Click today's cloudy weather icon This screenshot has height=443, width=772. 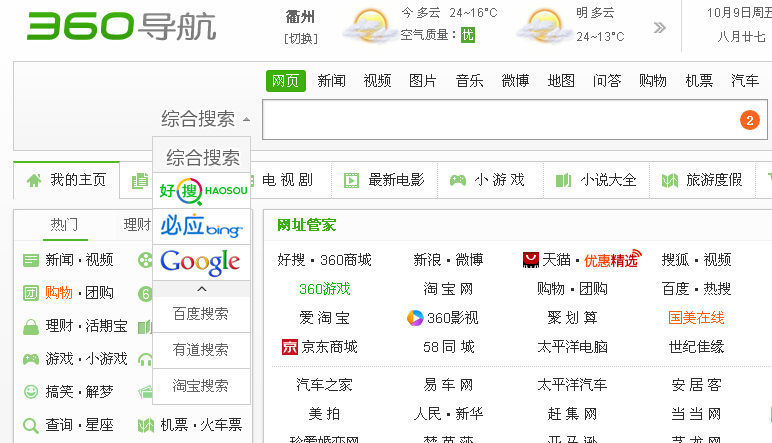[368, 25]
